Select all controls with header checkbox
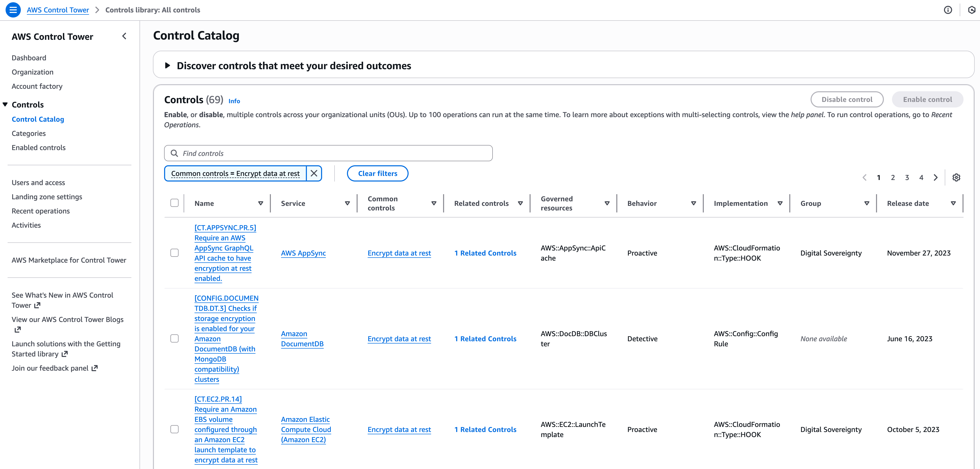This screenshot has width=980, height=469. pos(174,203)
